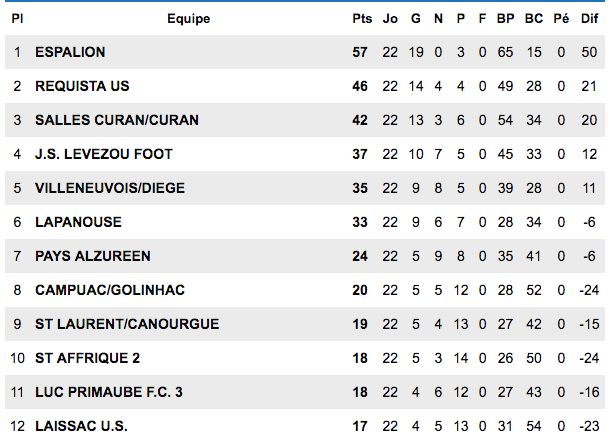Open the CAMPUAC/GOLINHAC team entry

click(110, 290)
